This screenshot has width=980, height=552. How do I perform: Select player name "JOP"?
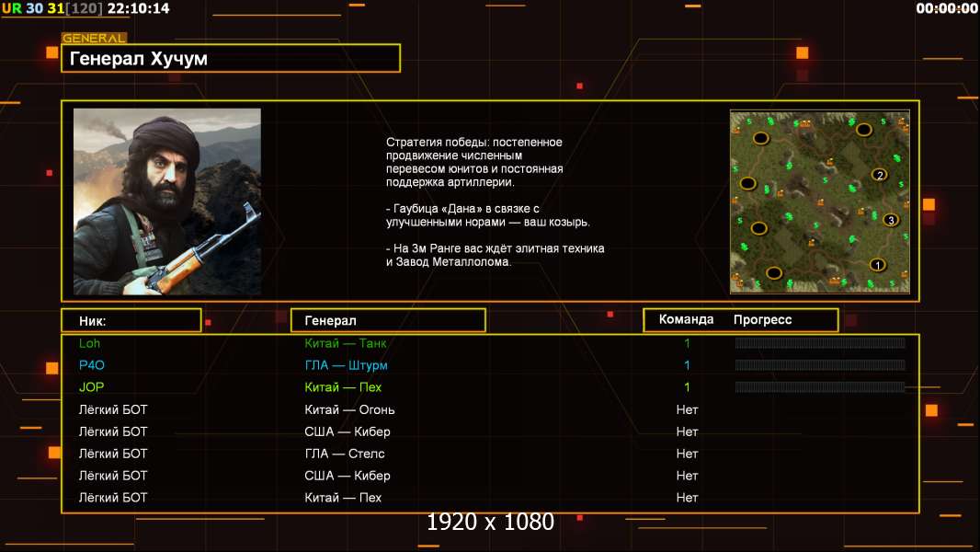[91, 387]
